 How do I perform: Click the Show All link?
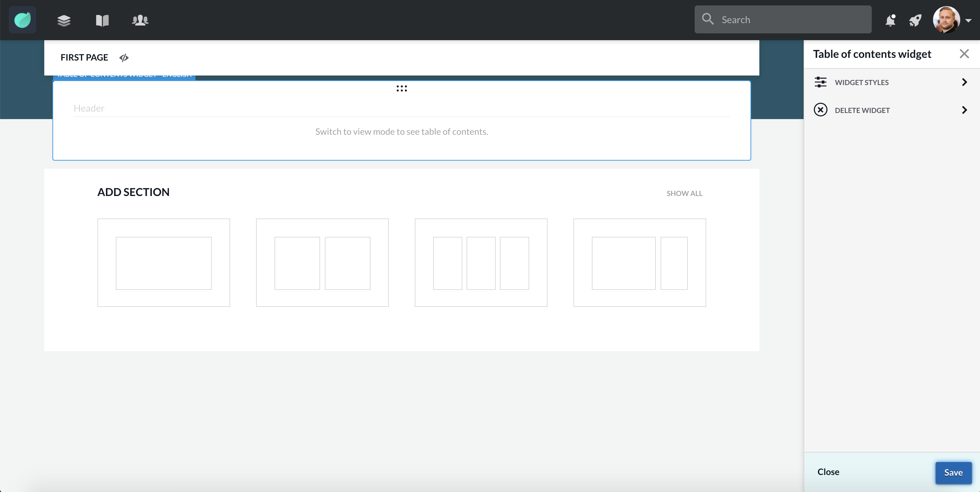point(684,193)
